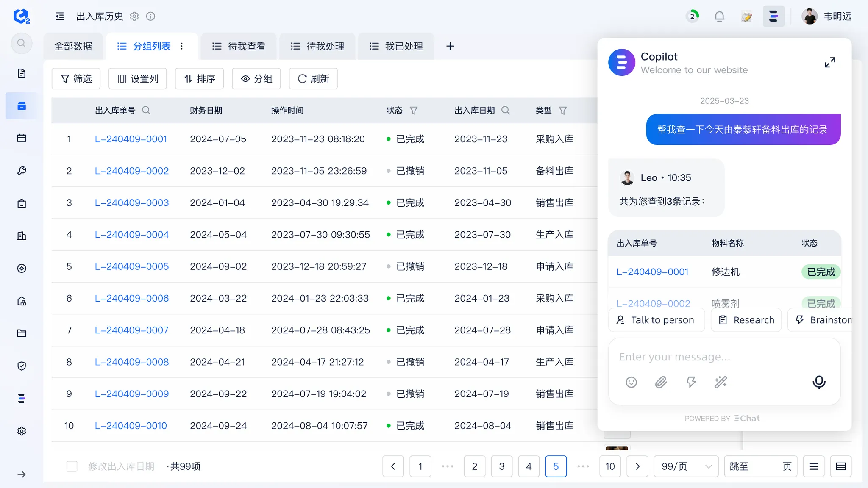Toggle the sidebar menu collapse icon
Screen dimensions: 868x488
click(60, 17)
